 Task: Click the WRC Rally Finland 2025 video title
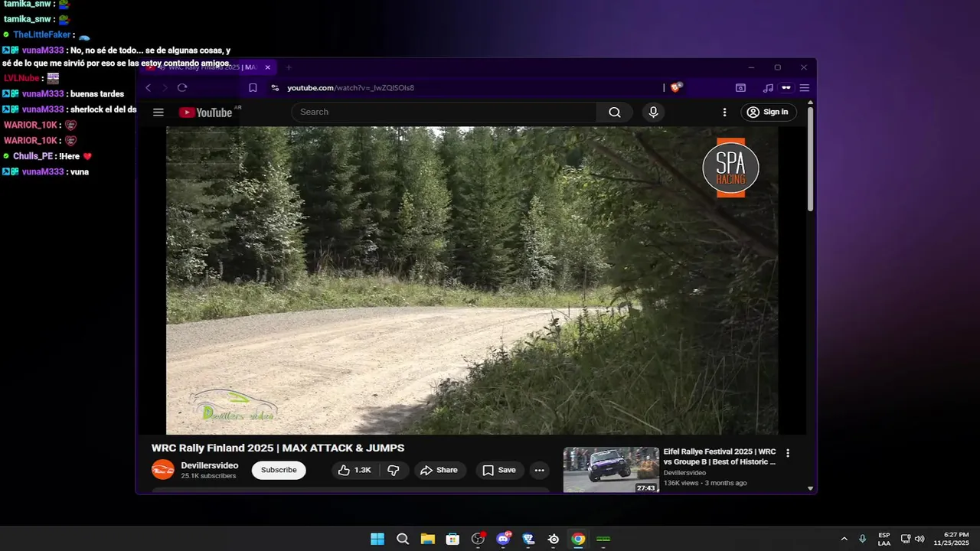tap(278, 448)
